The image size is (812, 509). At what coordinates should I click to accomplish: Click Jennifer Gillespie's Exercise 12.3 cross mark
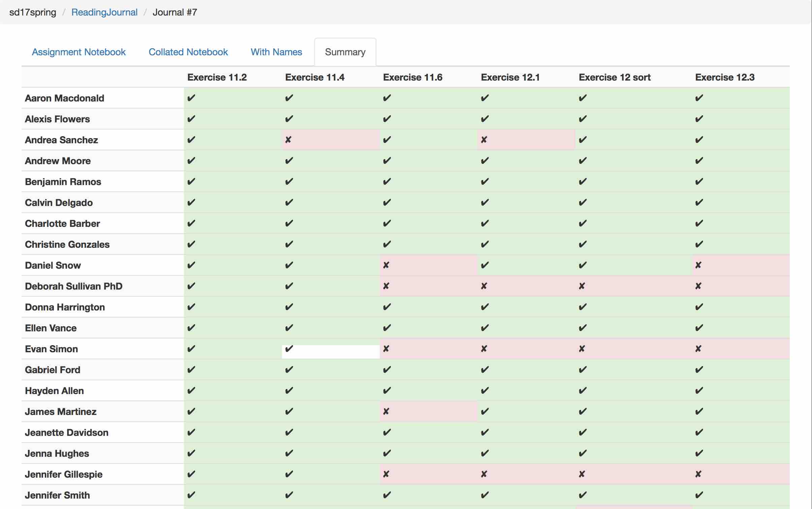point(698,474)
